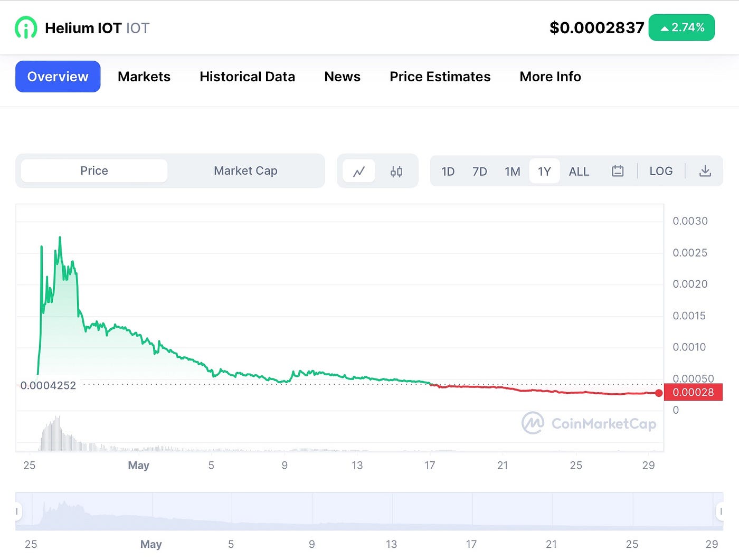Set chart range to 1Y

point(544,172)
